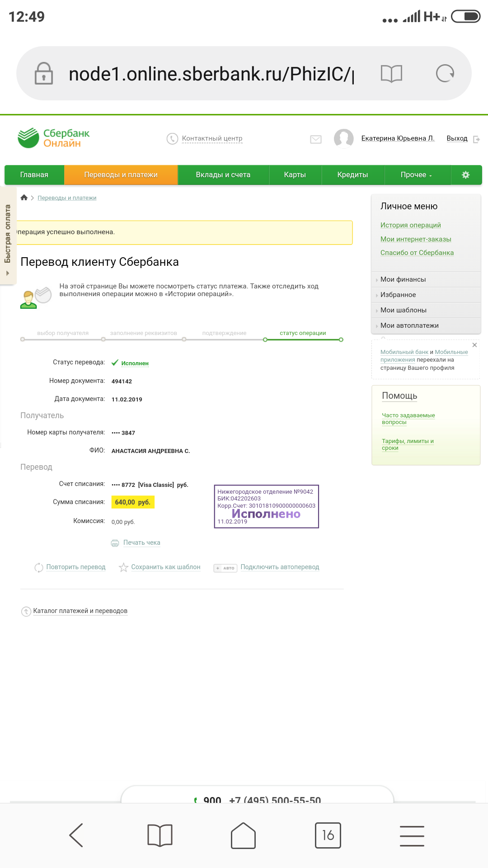Click the star icon for saving template

point(123,567)
